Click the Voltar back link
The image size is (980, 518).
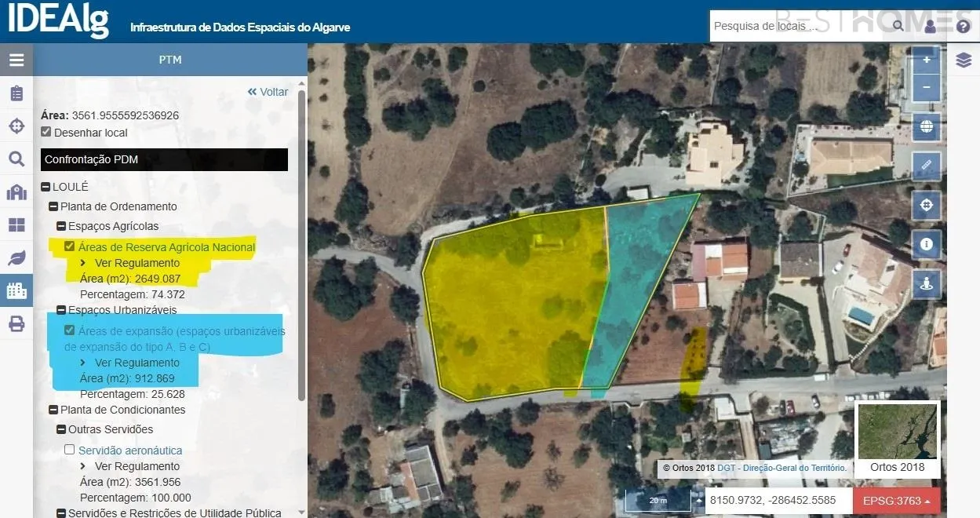268,92
